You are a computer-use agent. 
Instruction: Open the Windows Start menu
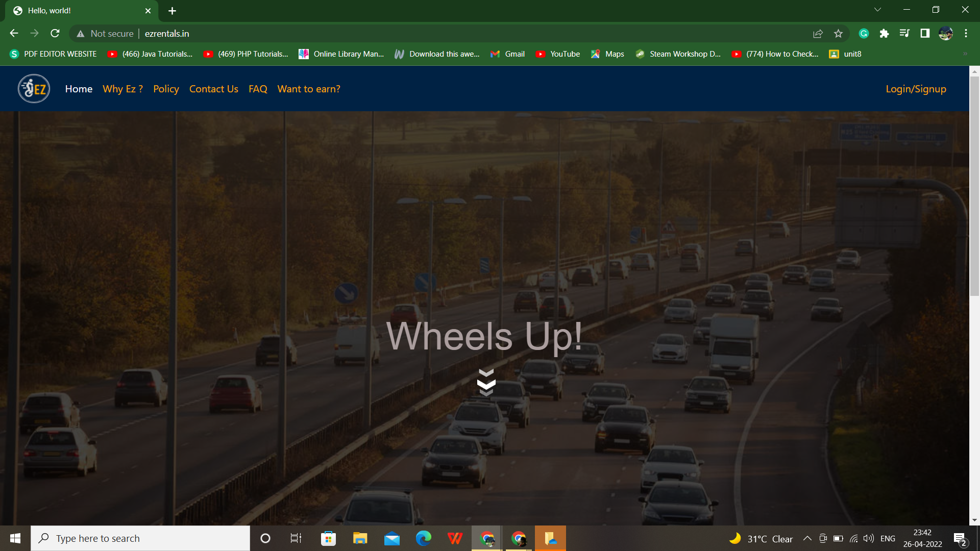tap(15, 538)
